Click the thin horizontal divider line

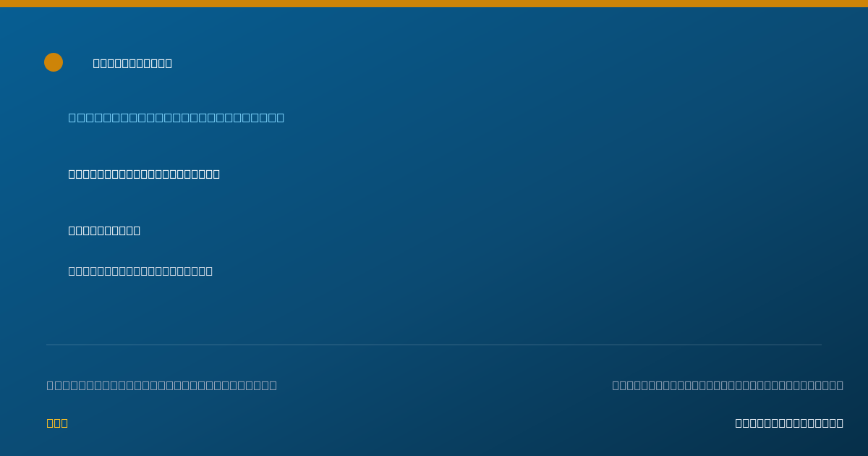coord(434,345)
